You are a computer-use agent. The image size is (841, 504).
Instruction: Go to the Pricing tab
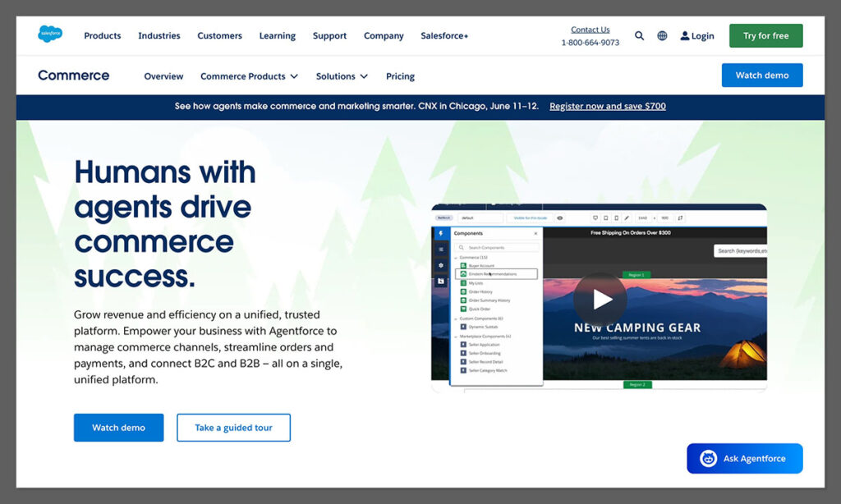coord(400,76)
